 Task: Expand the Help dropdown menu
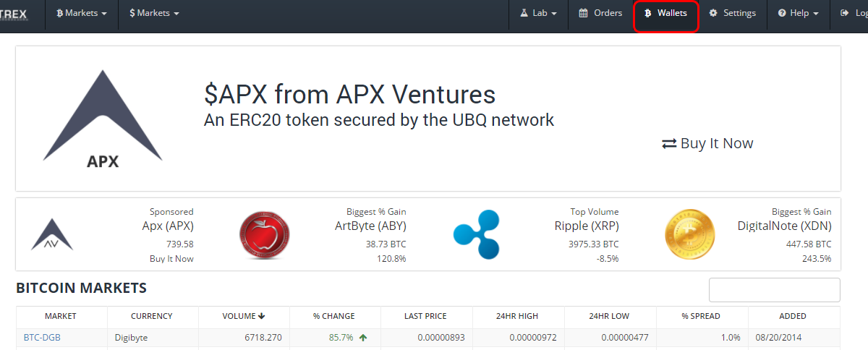point(798,13)
